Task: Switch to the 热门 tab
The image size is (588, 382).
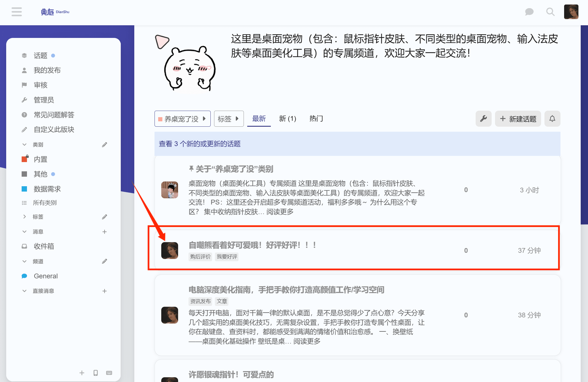Action: pyautogui.click(x=316, y=119)
